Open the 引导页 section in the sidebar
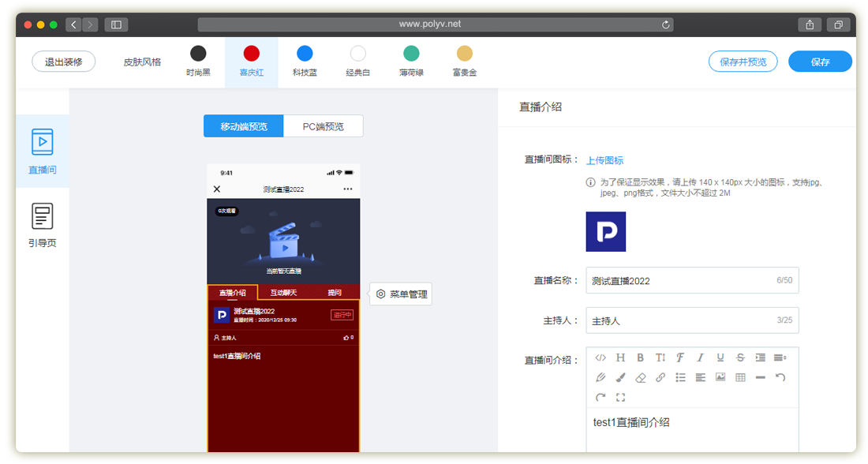868x464 pixels. pos(43,225)
